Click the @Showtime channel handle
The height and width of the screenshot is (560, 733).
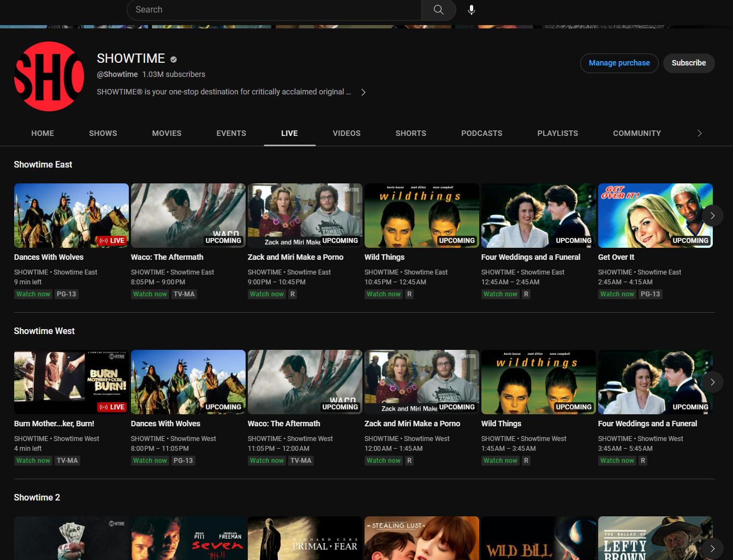click(x=117, y=74)
